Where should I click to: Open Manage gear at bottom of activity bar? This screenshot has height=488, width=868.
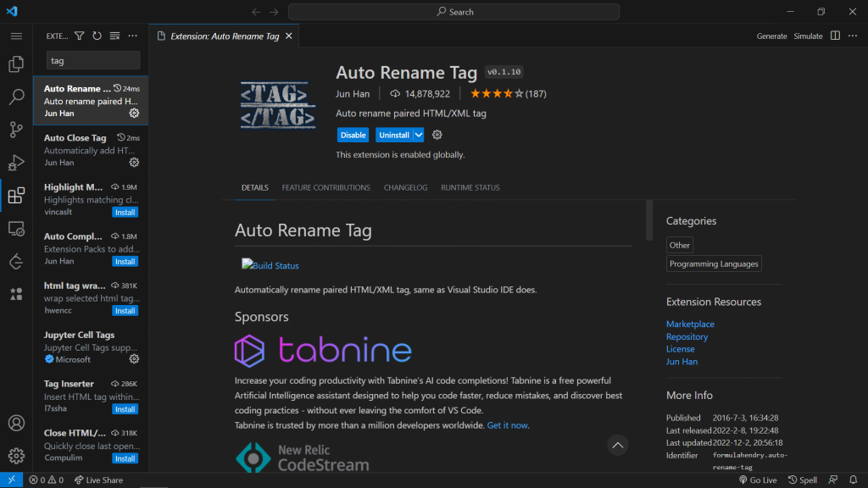pyautogui.click(x=16, y=456)
